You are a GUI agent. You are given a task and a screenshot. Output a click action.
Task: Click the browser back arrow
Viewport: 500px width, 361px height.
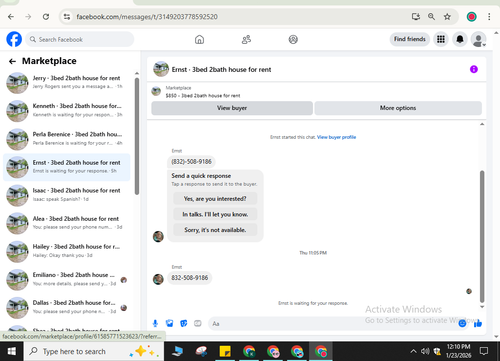click(11, 17)
